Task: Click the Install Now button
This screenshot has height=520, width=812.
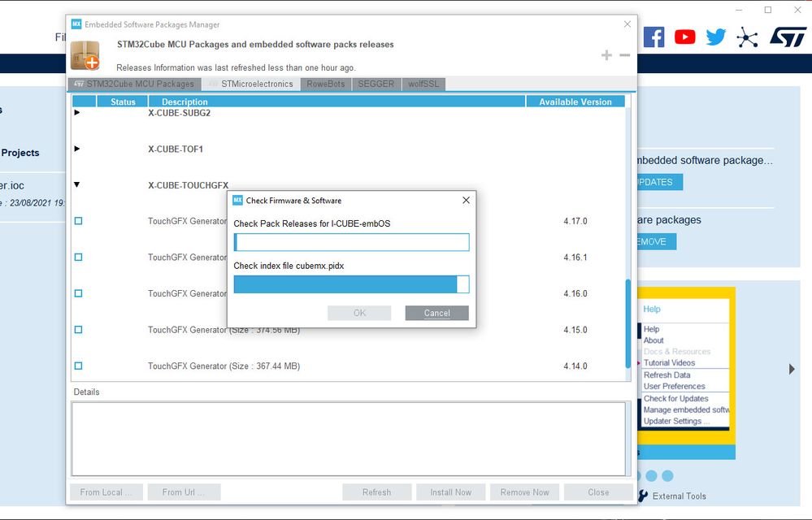Action: click(x=451, y=492)
